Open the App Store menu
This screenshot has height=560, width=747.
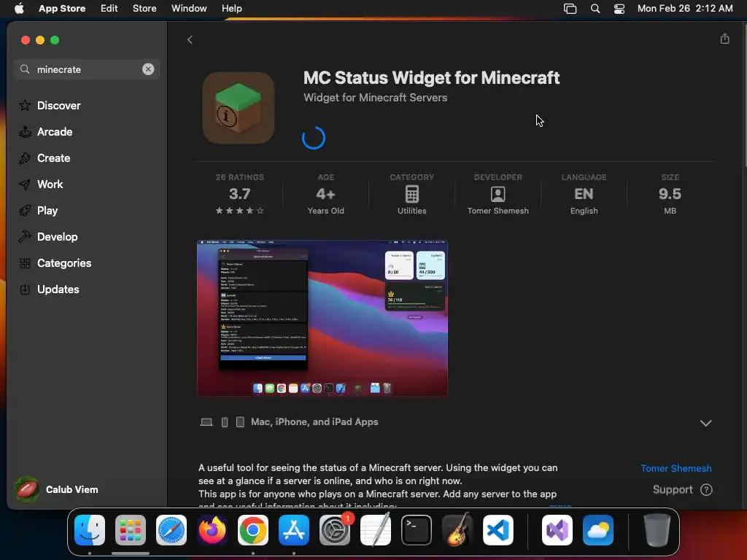pos(62,8)
